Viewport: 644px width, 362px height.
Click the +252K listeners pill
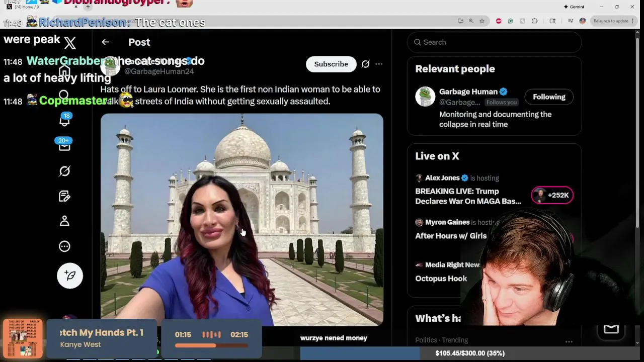552,195
